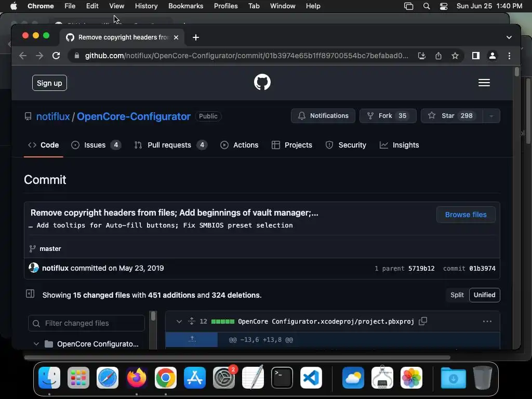Open the Insights tab
Viewport: 532px width, 399px height.
(x=399, y=145)
